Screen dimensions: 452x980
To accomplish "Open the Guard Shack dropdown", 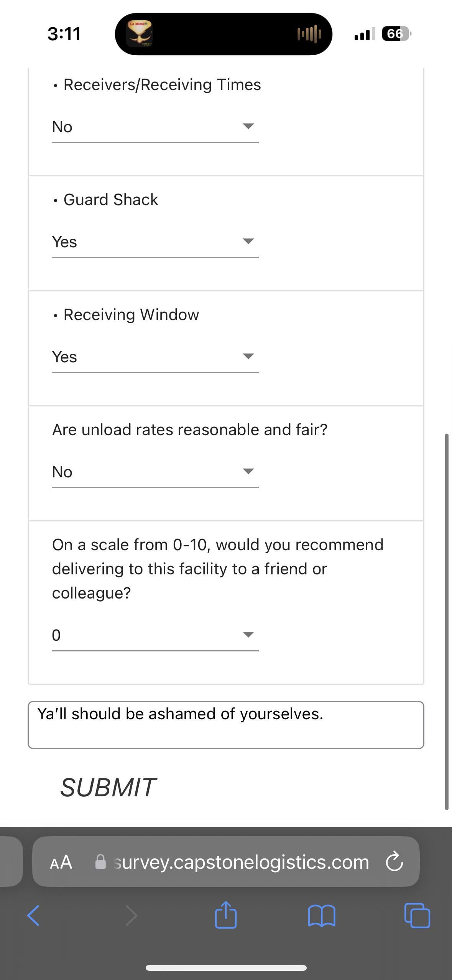I will (x=155, y=242).
